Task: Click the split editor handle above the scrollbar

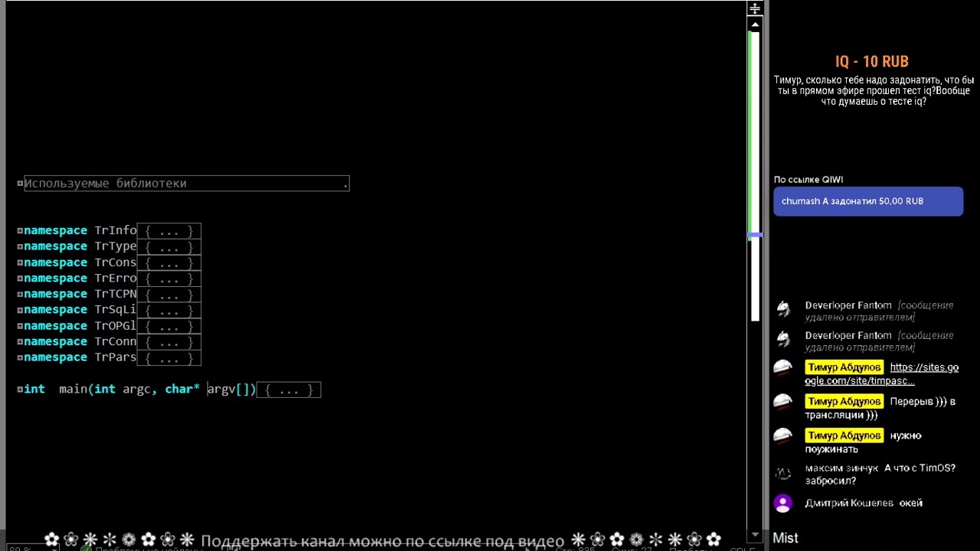Action: tap(755, 9)
